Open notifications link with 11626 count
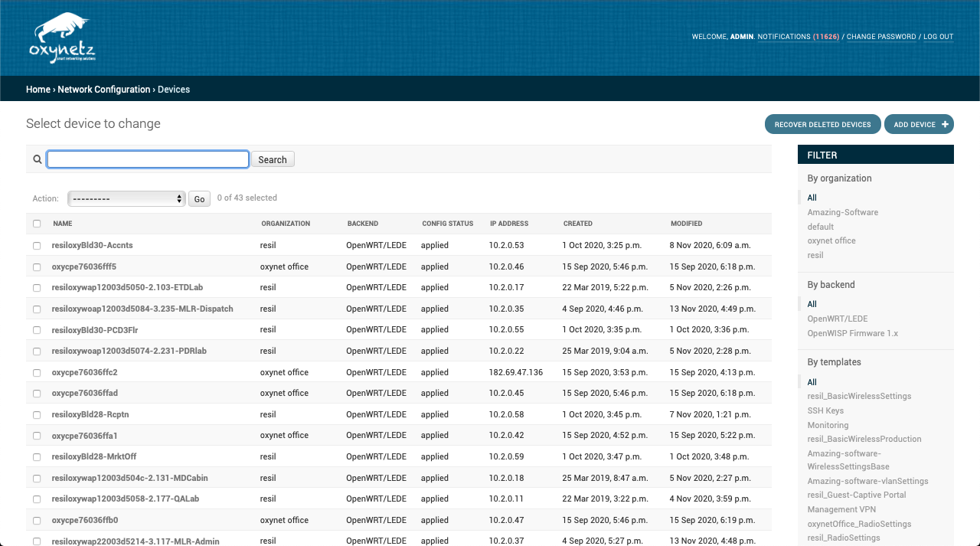Image resolution: width=980 pixels, height=546 pixels. click(x=798, y=37)
